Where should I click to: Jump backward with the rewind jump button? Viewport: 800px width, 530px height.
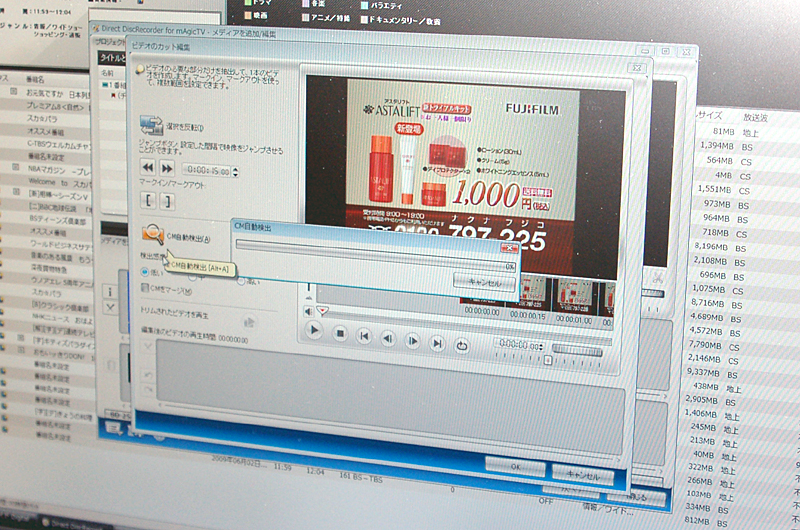[148, 167]
